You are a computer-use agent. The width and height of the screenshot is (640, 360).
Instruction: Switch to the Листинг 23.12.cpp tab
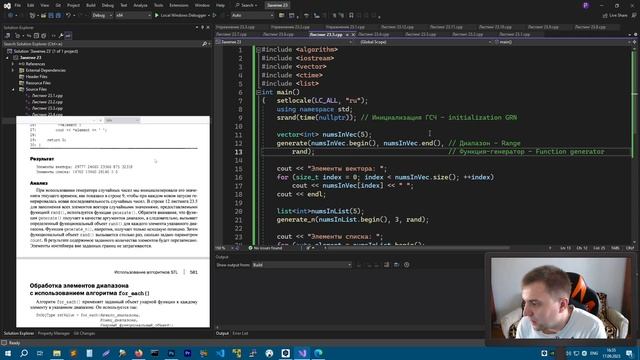(x=397, y=27)
